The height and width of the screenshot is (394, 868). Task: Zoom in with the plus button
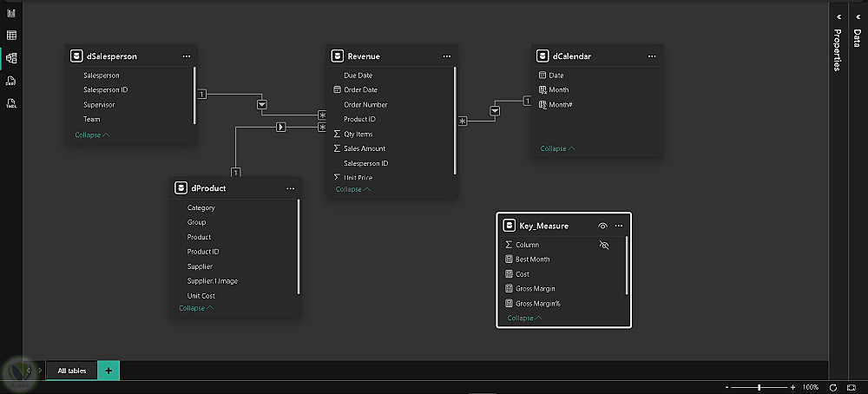792,387
